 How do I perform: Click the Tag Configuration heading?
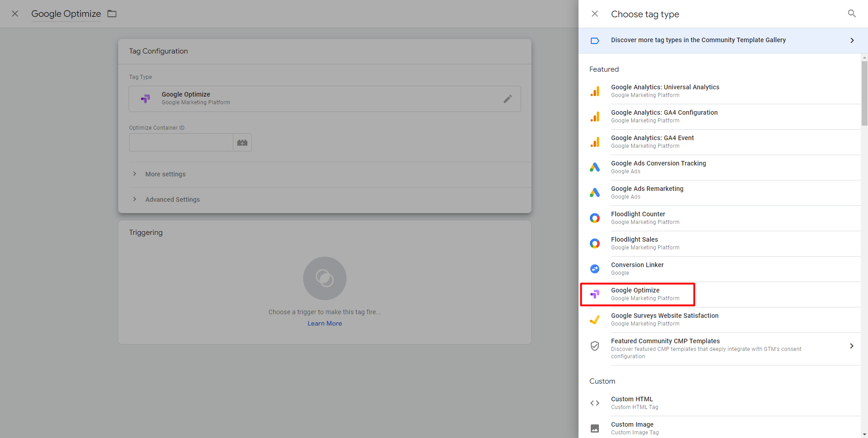point(159,51)
